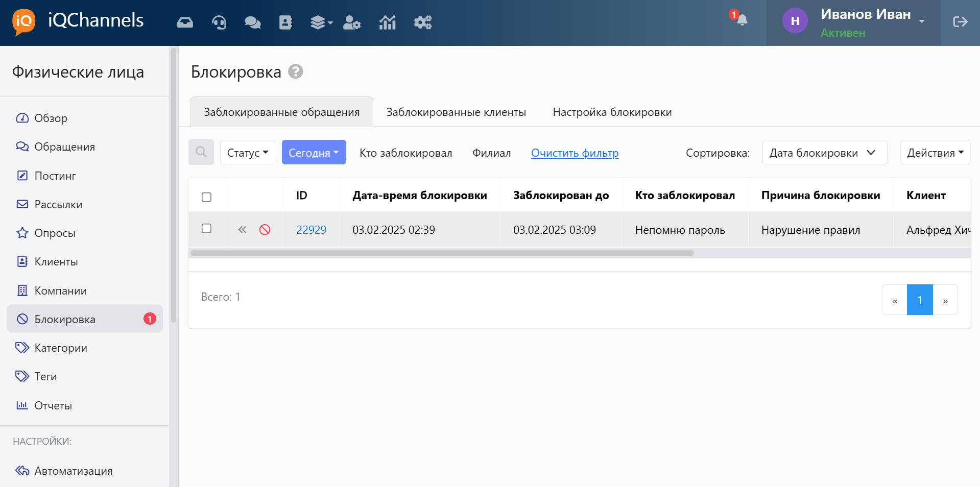Screen dimensions: 980x487
Task: Open Компании in the sidebar
Action: click(84, 290)
